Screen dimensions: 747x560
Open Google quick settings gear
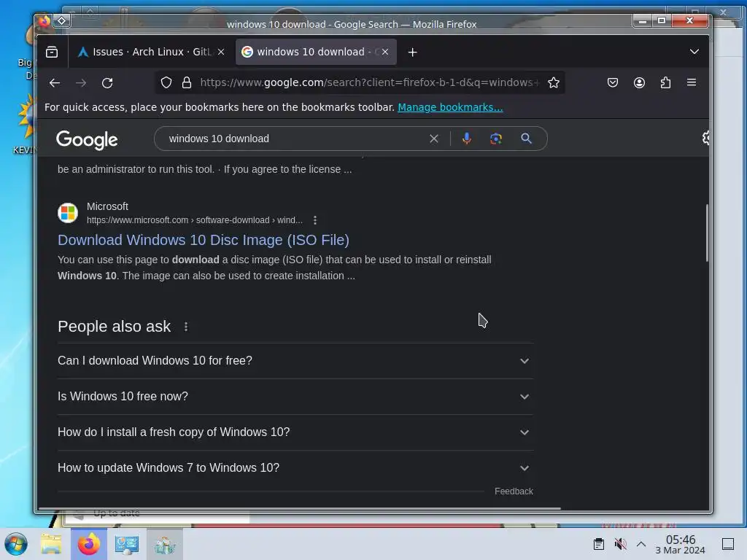[x=705, y=138]
